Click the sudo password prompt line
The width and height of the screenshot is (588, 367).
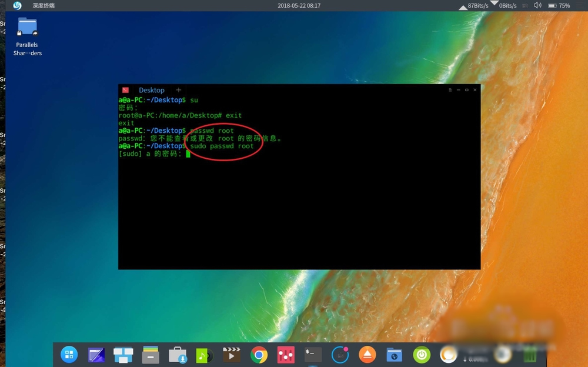pos(154,154)
